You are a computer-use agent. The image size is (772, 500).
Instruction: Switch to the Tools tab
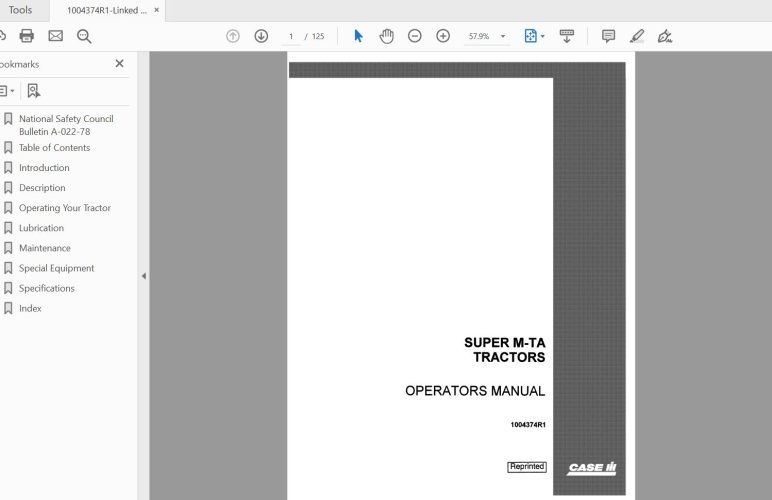pos(20,10)
